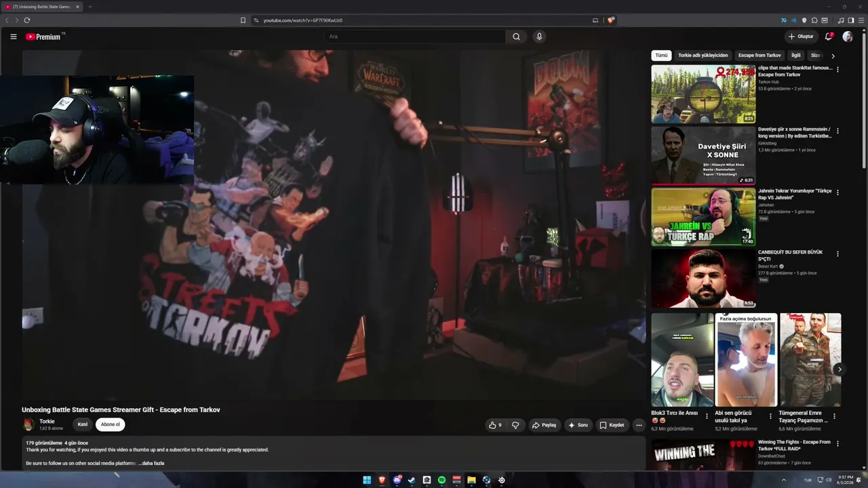Open the Winning The Fights video title

click(794, 445)
